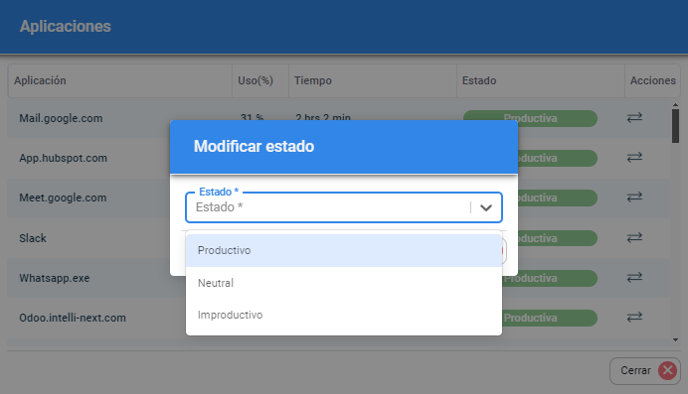This screenshot has width=688, height=394.
Task: Click scrollbar up arrow of table
Action: coord(675,105)
